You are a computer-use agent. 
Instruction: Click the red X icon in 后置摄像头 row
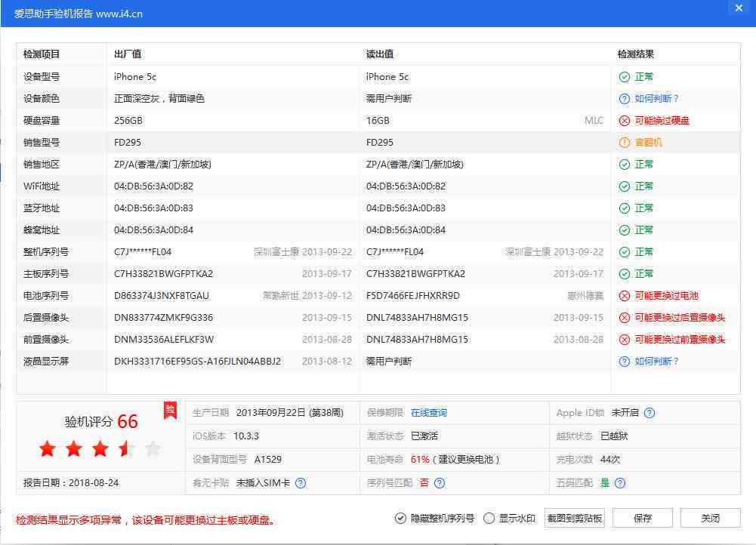[625, 318]
